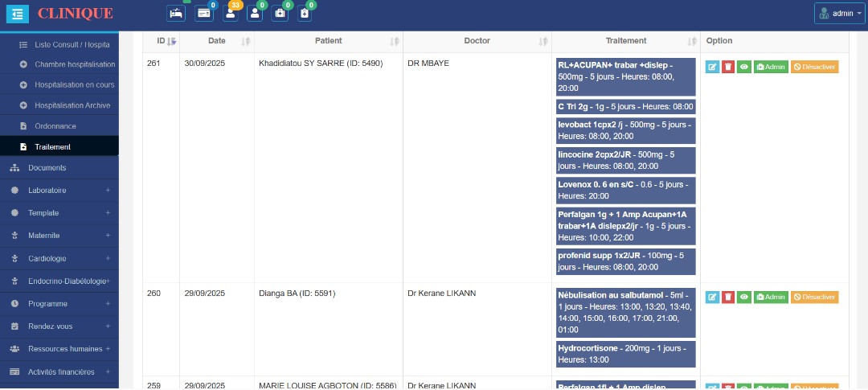
Task: Sort the table by the ID column
Action: [162, 41]
